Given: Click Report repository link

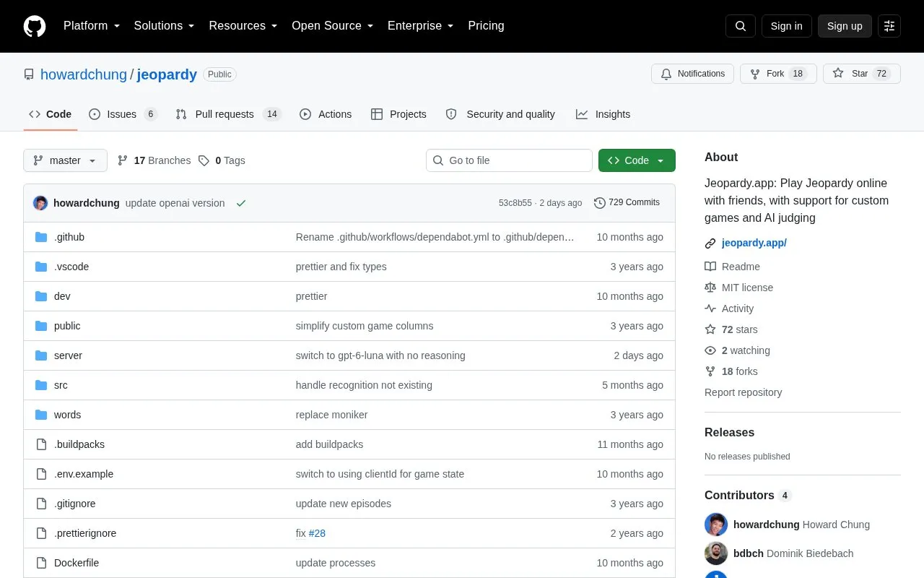Looking at the screenshot, I should [x=744, y=392].
